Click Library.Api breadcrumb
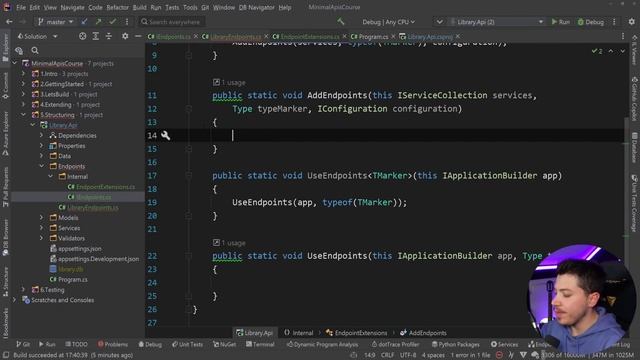This screenshot has height=360, width=640. [x=254, y=333]
